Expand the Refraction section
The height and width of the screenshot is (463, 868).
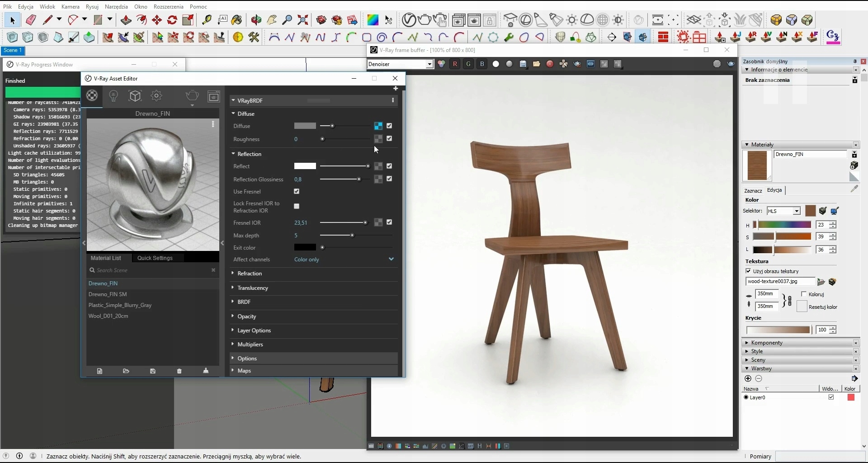pyautogui.click(x=250, y=274)
